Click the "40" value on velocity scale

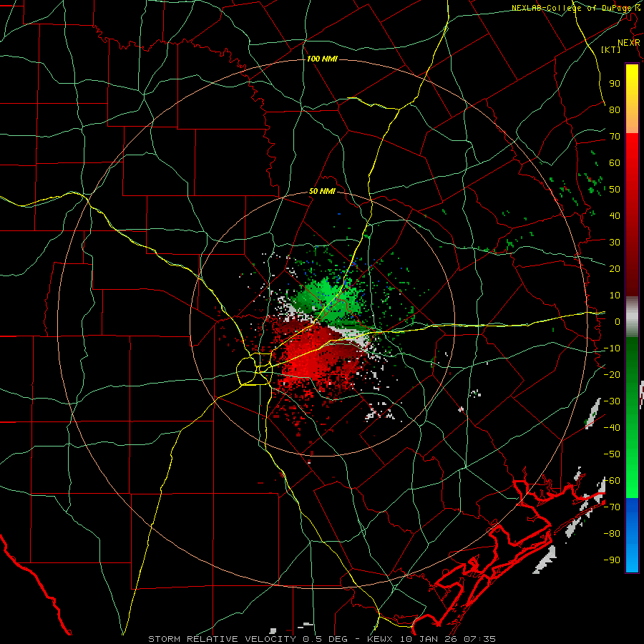coord(615,215)
